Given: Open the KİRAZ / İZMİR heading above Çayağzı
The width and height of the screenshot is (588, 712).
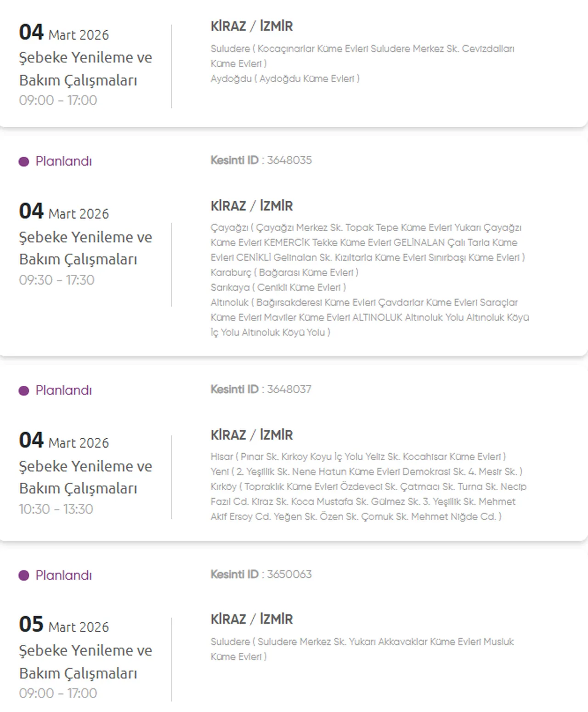Looking at the screenshot, I should pyautogui.click(x=252, y=206).
